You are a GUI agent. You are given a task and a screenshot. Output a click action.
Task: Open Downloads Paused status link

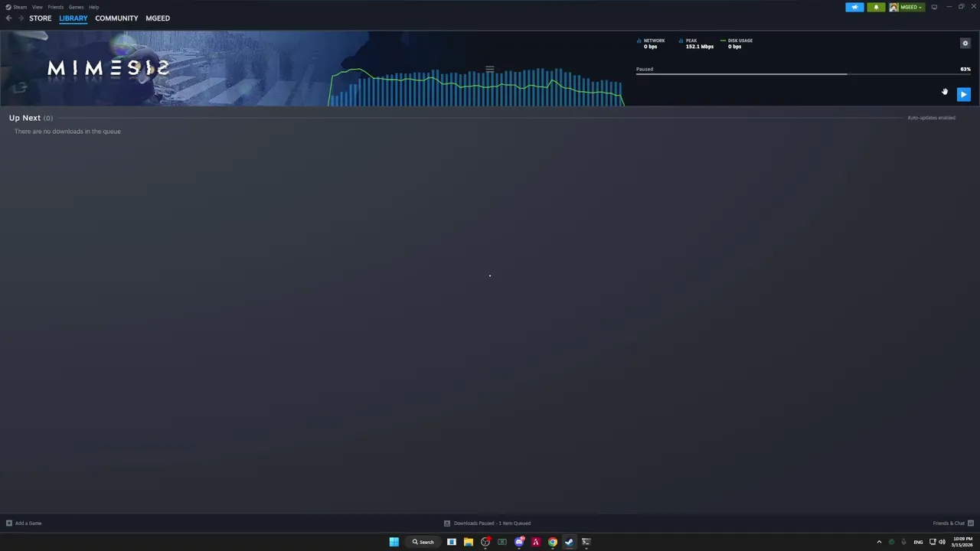tap(492, 523)
